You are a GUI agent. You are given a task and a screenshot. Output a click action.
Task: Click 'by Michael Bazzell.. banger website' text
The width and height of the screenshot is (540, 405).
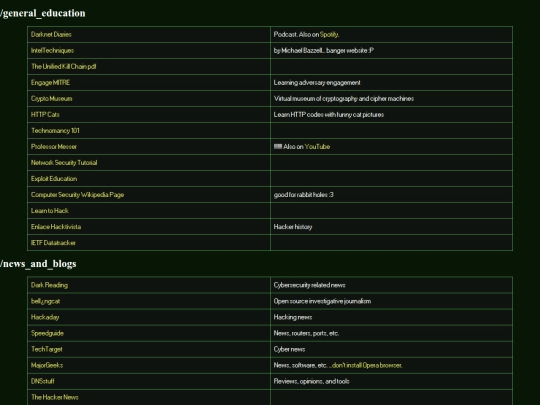tap(323, 51)
